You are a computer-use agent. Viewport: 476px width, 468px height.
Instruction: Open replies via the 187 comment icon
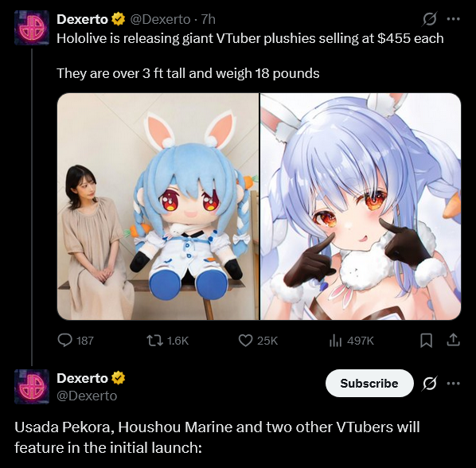65,340
